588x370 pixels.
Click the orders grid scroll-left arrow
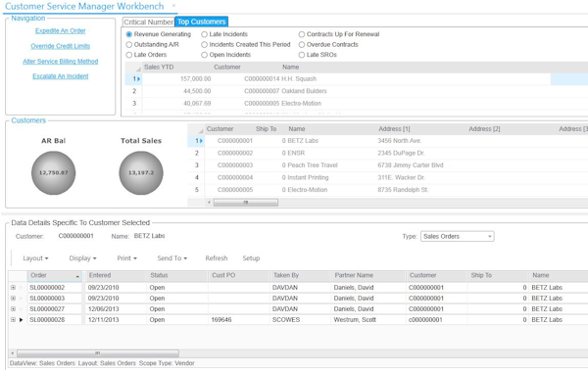coord(13,353)
